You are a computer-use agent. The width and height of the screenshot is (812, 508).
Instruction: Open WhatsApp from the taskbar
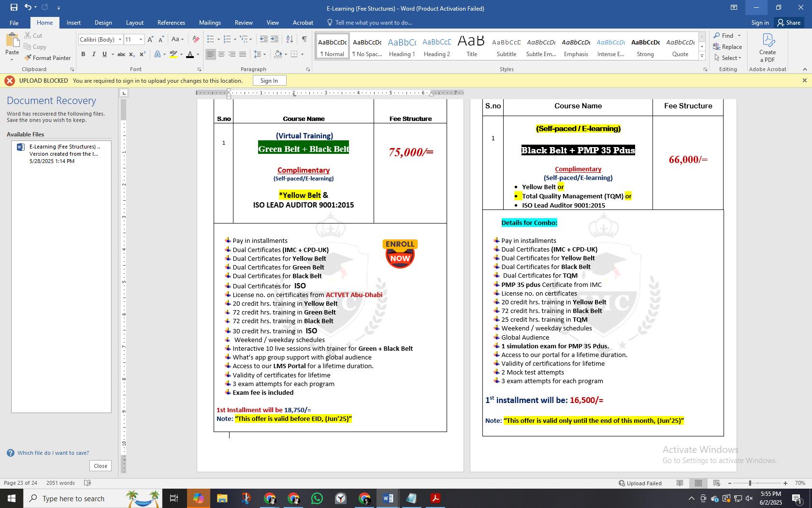(x=317, y=498)
